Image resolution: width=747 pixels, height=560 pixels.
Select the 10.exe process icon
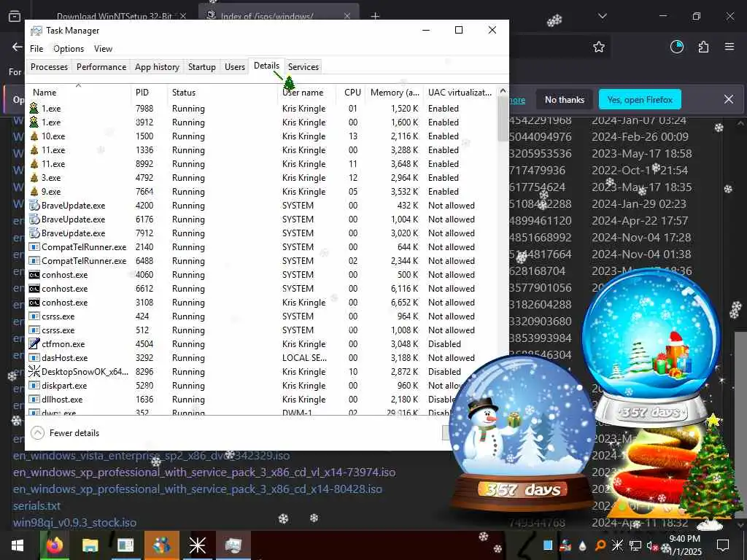tap(34, 136)
